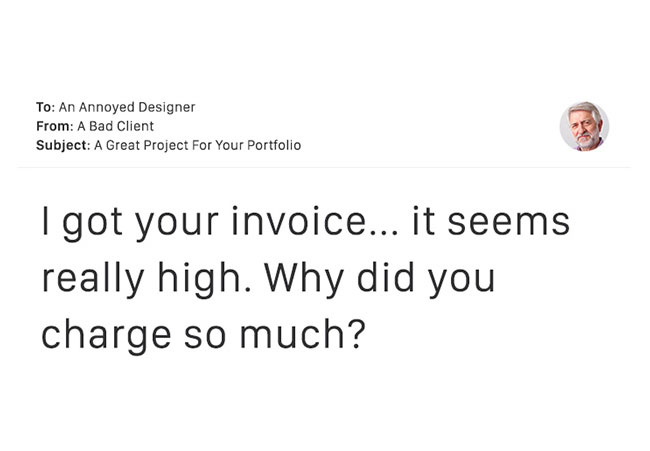This screenshot has width=650, height=451.
Task: Click recipient name "An Annoyed Designer"
Action: coord(127,107)
